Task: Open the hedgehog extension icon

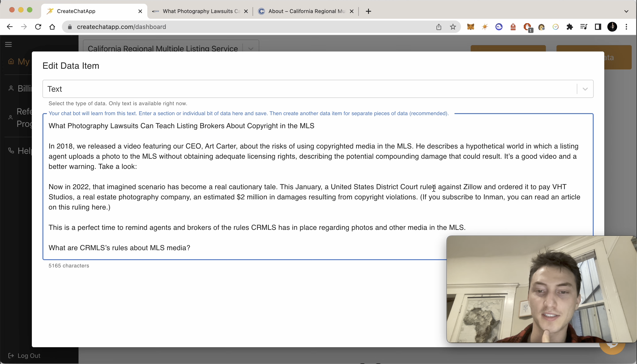Action: click(541, 27)
